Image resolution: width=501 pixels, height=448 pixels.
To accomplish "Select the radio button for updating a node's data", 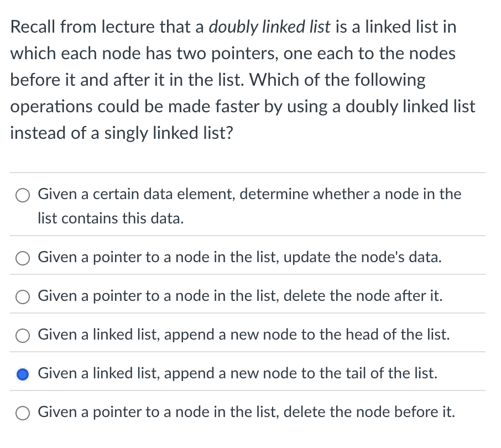I will (22, 257).
